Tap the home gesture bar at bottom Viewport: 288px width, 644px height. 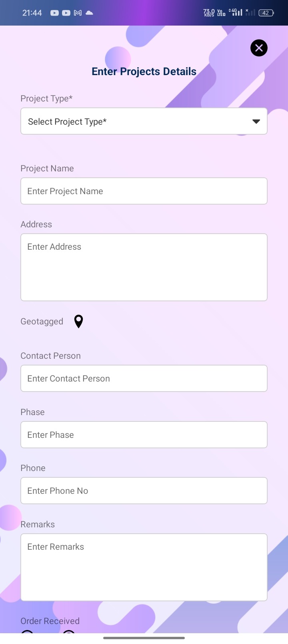144,638
